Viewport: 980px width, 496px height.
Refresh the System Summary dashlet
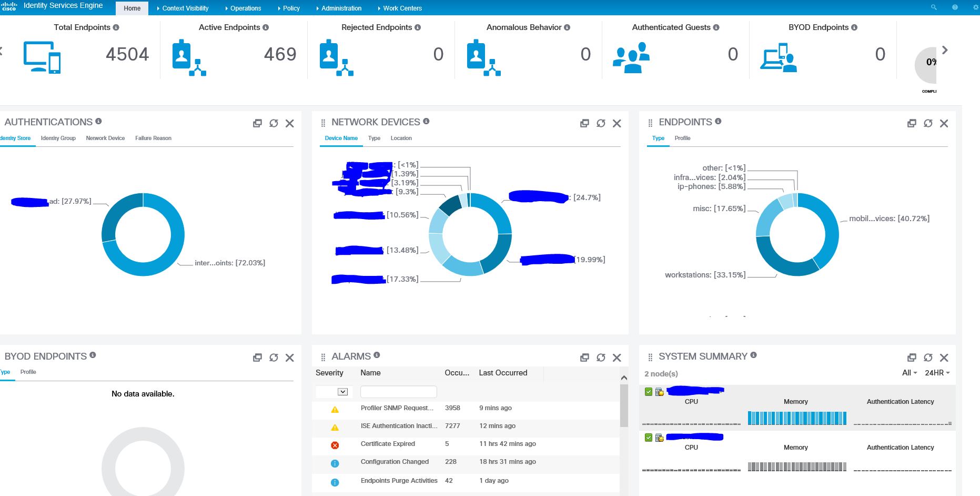(928, 358)
